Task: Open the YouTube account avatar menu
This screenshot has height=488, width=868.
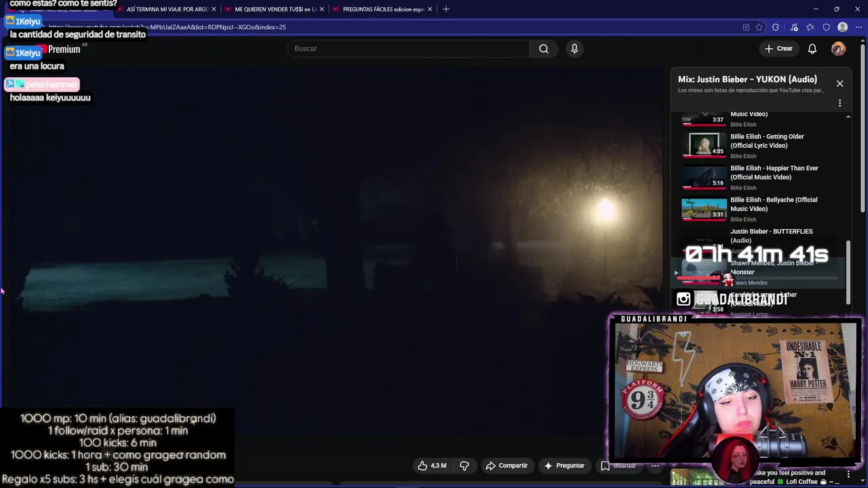Action: click(839, 49)
